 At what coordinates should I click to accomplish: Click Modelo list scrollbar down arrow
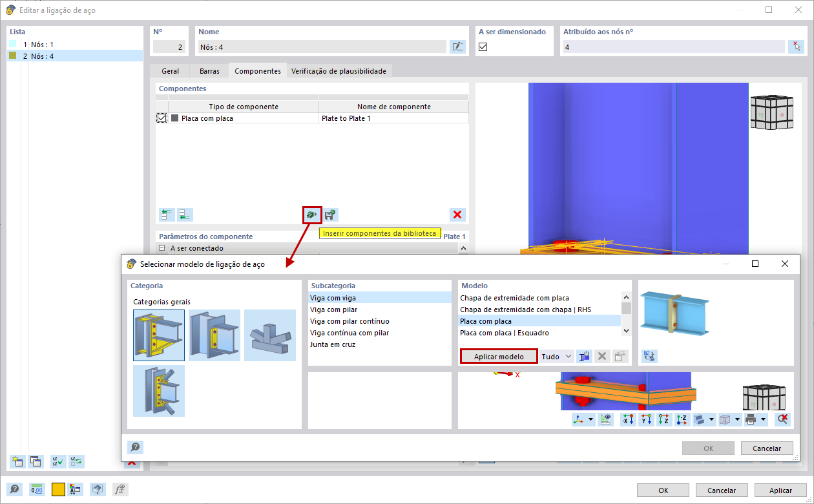[626, 331]
